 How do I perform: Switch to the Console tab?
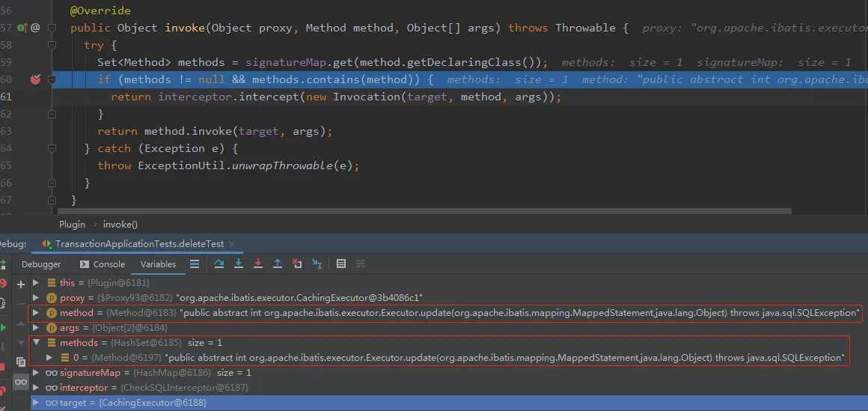click(x=103, y=264)
